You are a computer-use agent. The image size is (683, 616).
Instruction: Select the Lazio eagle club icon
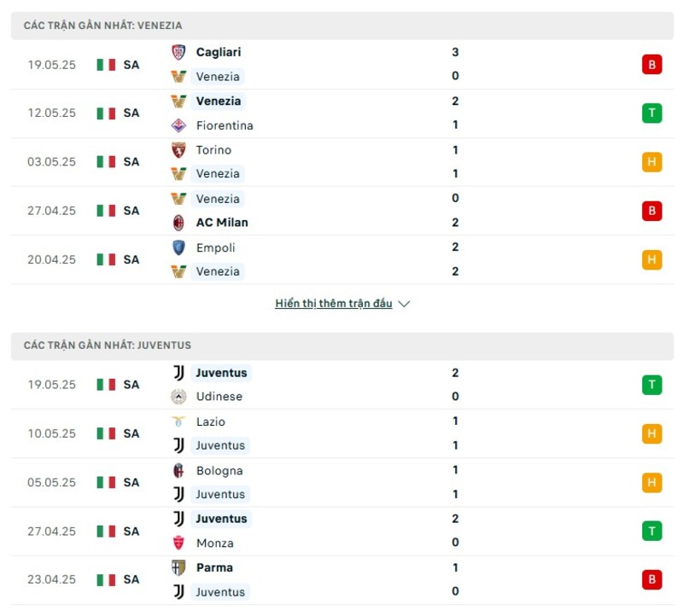click(179, 421)
